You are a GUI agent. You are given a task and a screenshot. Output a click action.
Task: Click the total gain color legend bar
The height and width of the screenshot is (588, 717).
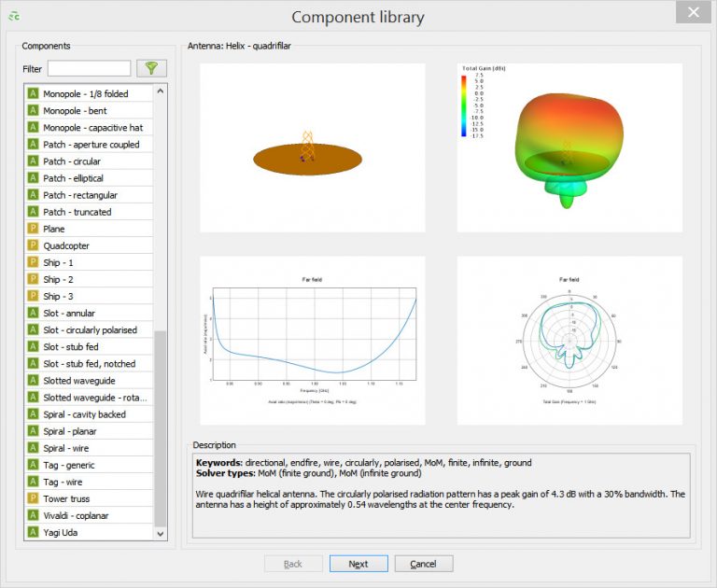465,106
